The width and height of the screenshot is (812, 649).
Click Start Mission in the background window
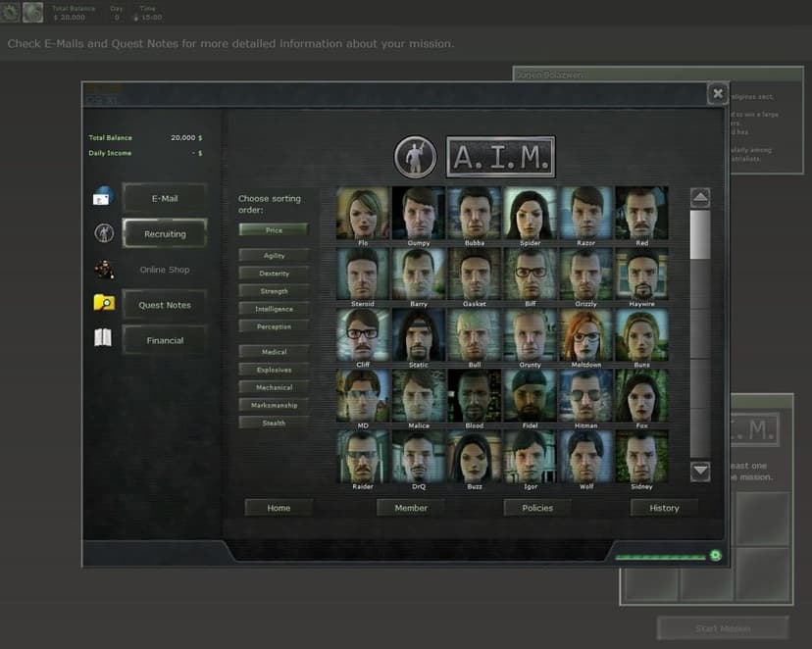[x=723, y=628]
